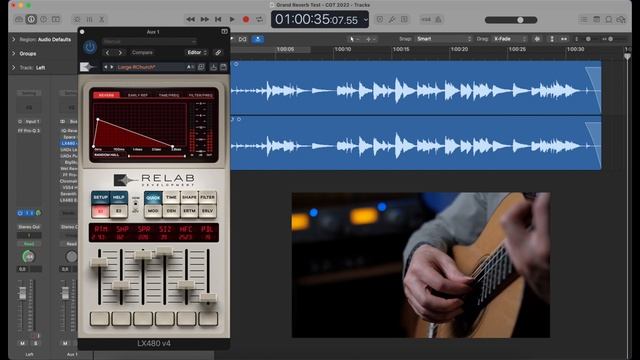Adjust the SIZ fader on LX480

coord(164,251)
